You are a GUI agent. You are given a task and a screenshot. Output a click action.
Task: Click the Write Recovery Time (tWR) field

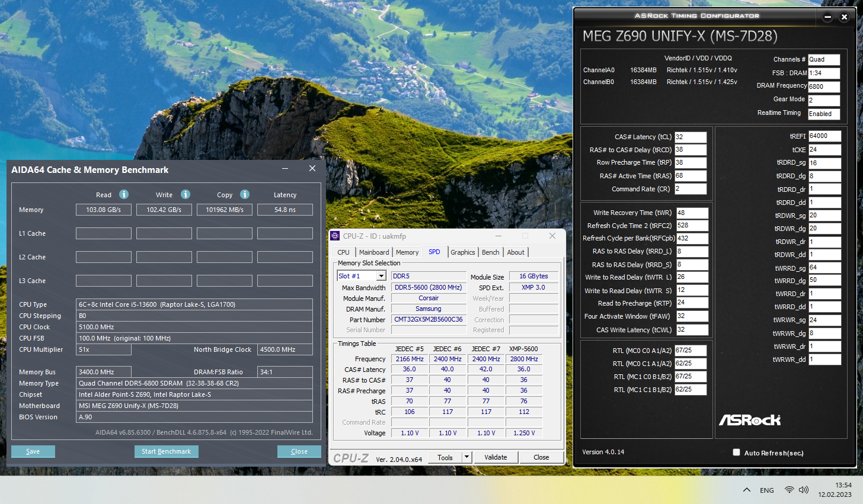tap(692, 213)
